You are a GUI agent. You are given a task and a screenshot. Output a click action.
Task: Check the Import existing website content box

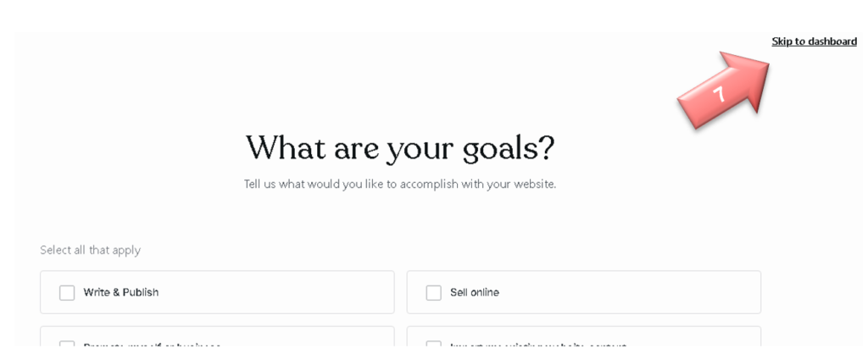coord(433,346)
